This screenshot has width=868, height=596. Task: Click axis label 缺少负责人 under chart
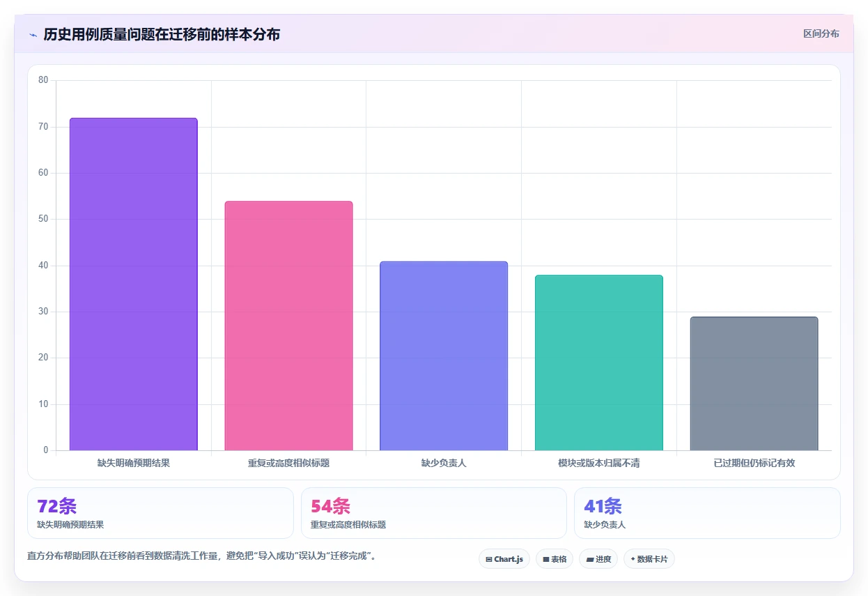444,463
